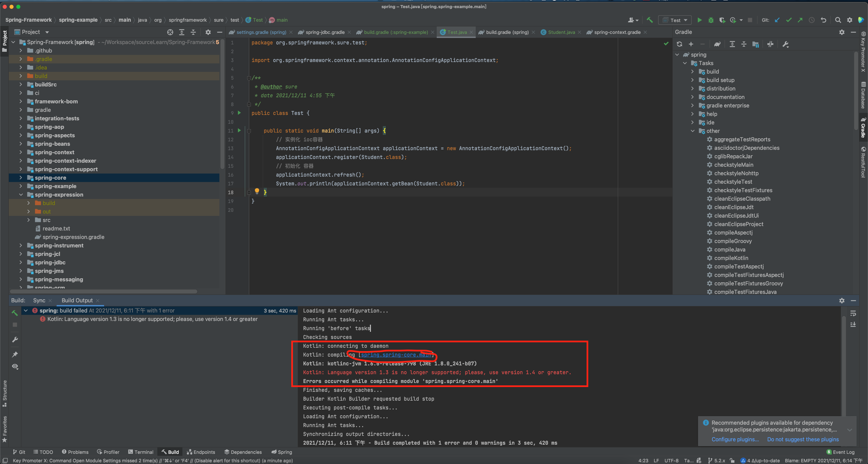Toggle the eye view icon in Build panel
Viewport: 868px width, 464px height.
15,367
